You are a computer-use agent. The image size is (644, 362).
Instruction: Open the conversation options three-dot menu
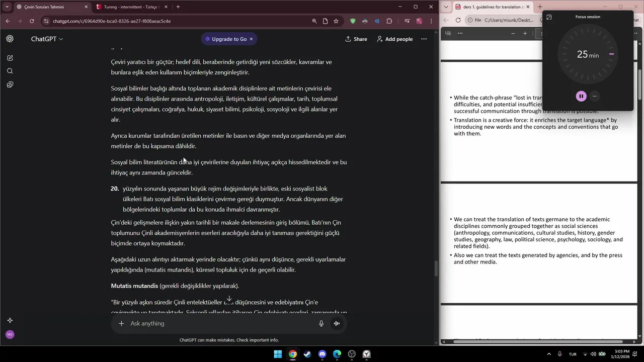point(424,39)
